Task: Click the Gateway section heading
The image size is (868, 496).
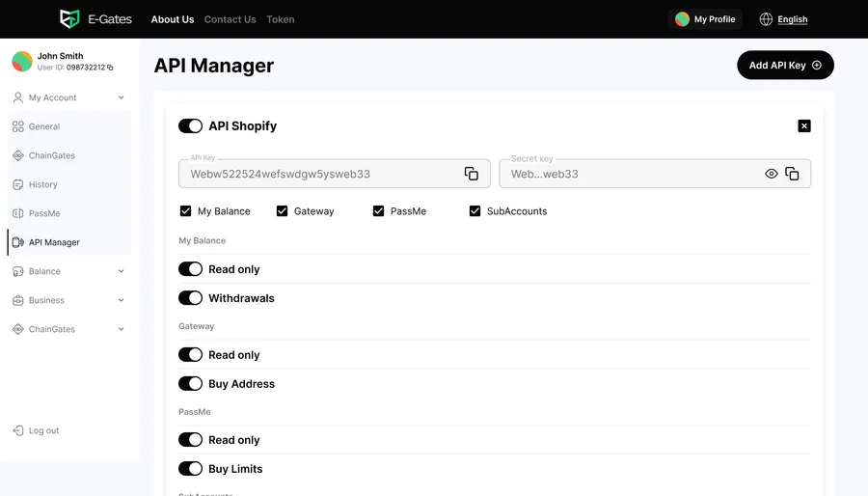Action: 196,326
